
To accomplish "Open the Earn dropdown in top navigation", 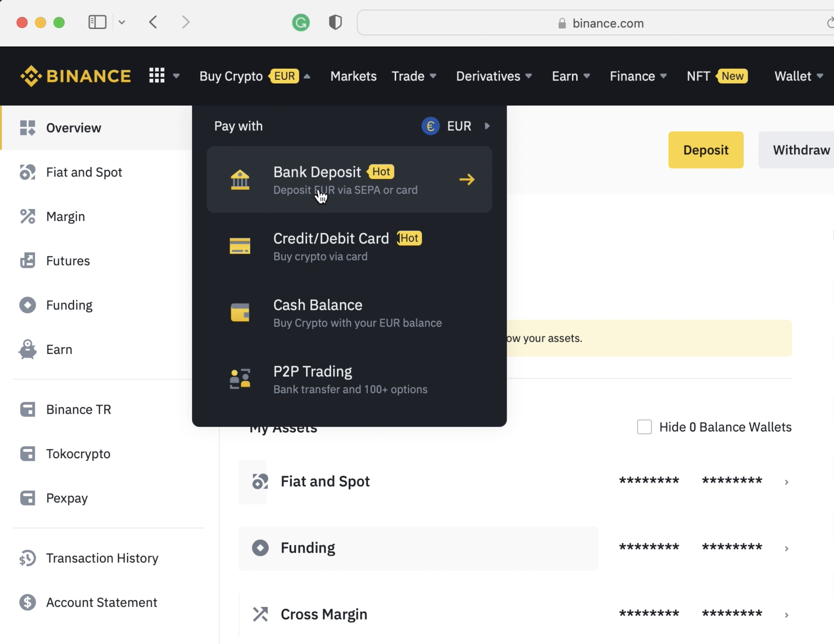I will [571, 76].
